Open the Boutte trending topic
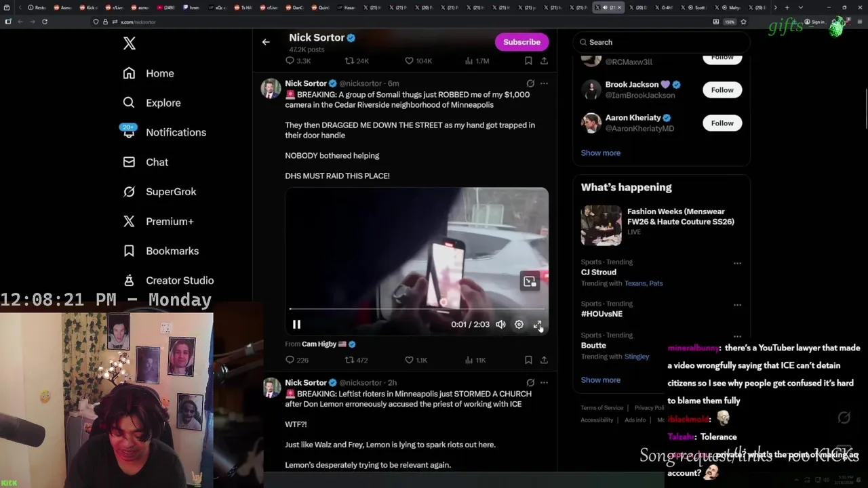 pos(593,345)
